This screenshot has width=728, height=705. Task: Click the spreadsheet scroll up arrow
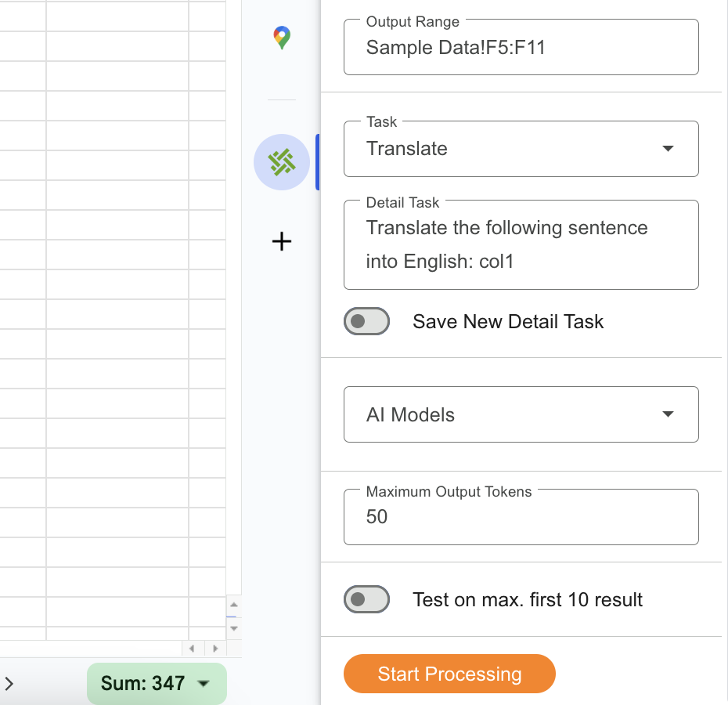point(234,606)
